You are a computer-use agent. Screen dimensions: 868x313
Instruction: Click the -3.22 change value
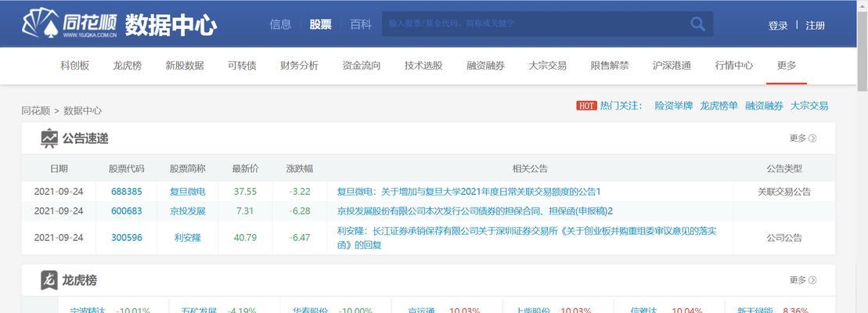[300, 192]
